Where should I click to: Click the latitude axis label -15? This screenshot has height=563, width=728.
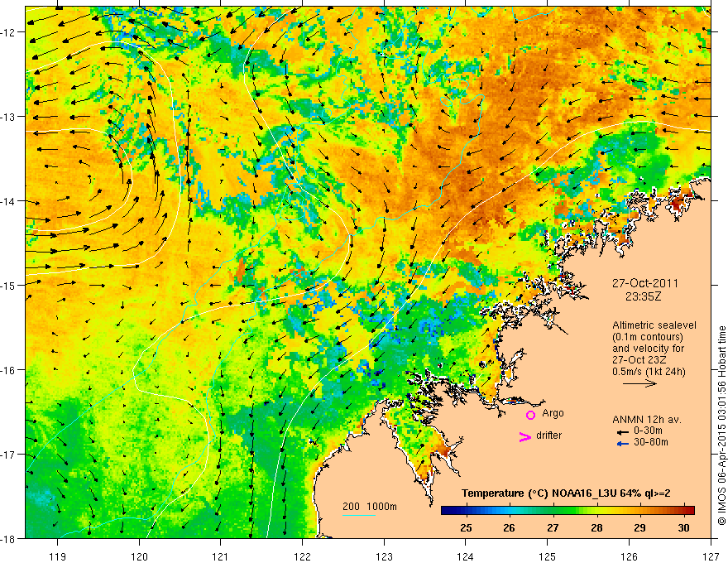tap(9, 285)
